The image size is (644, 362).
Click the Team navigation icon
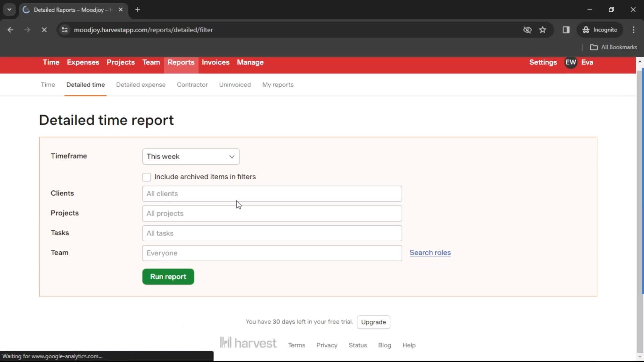pyautogui.click(x=151, y=62)
